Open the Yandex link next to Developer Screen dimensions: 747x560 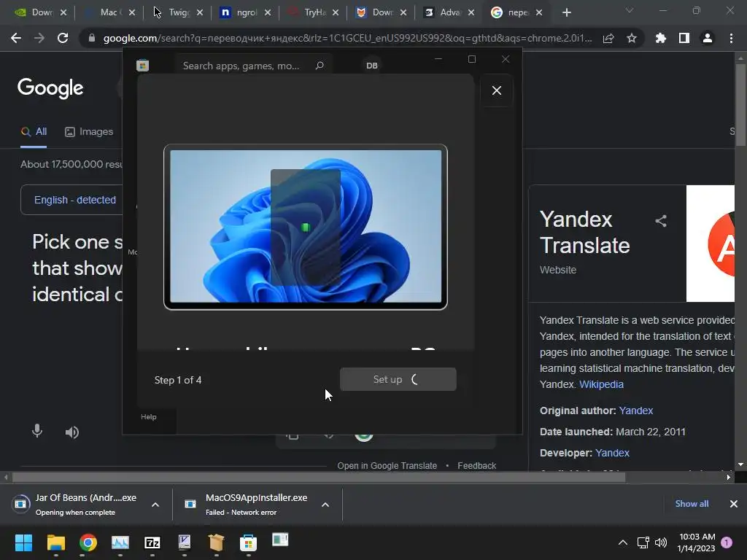(x=612, y=453)
